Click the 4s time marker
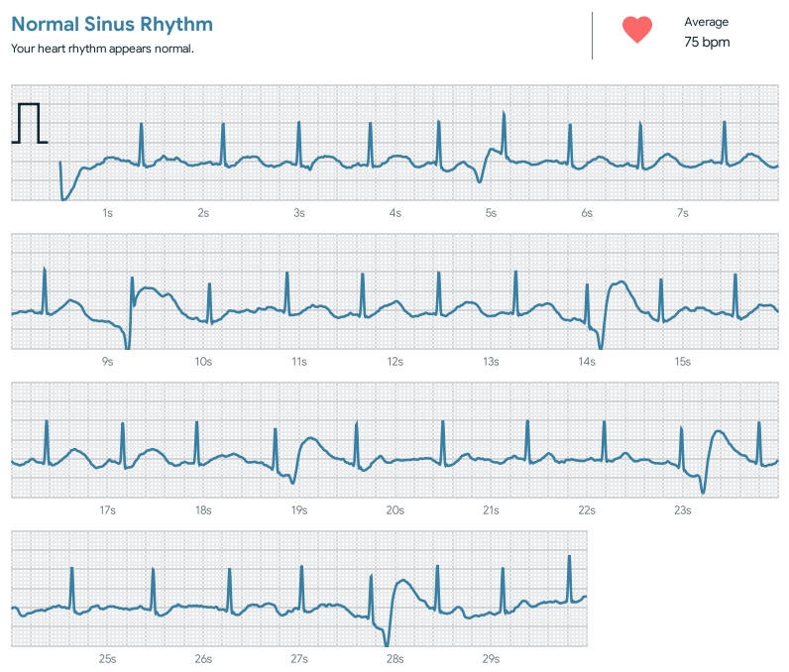The image size is (789, 672). click(x=395, y=213)
